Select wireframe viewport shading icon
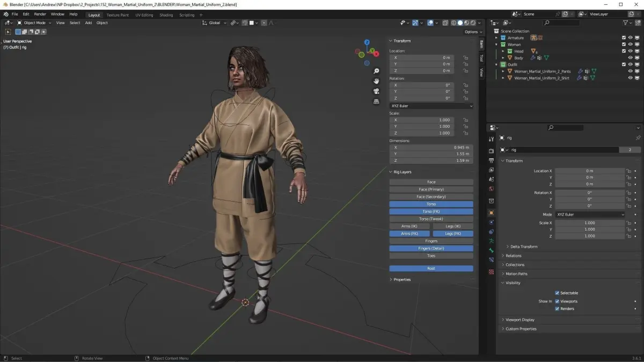644x362 pixels. tap(453, 23)
